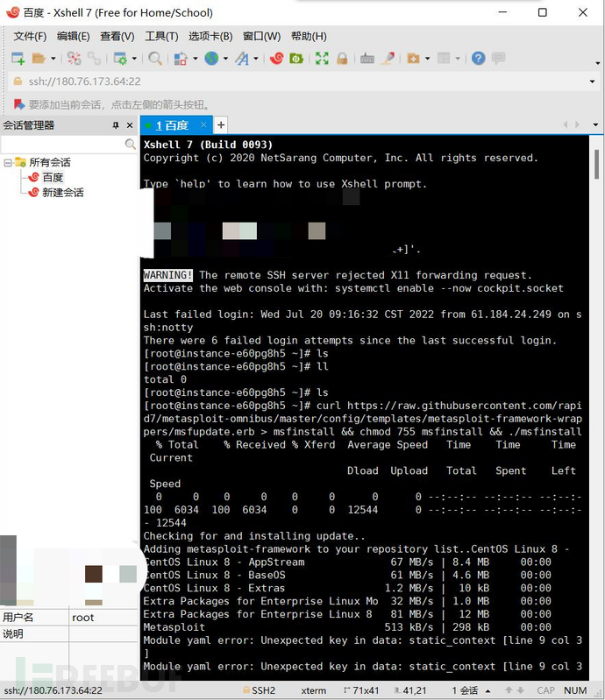Expand the new folder dropdown arrow

pos(427,59)
